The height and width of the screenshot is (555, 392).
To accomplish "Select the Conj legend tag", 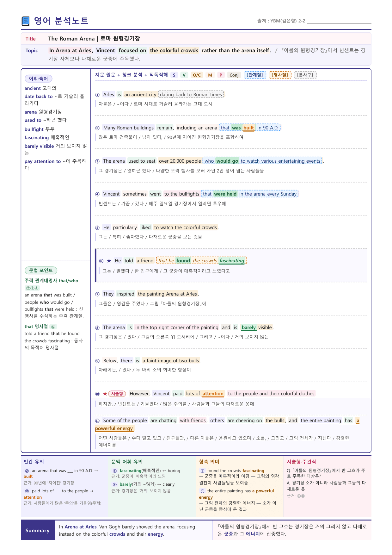I will click(234, 75).
